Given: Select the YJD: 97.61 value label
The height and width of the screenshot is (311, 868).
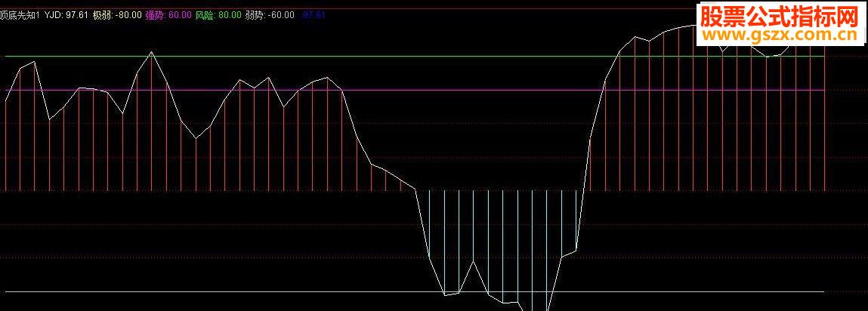Looking at the screenshot, I should 66,15.
